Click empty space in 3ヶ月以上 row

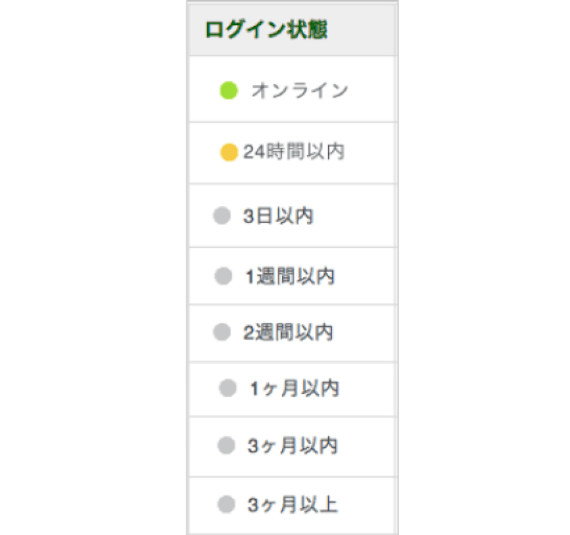[365, 505]
